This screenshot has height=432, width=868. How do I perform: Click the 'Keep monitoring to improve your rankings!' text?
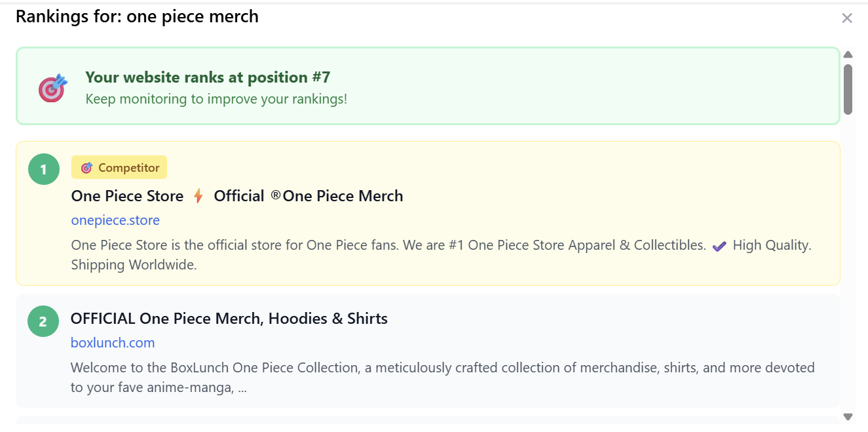click(x=216, y=99)
